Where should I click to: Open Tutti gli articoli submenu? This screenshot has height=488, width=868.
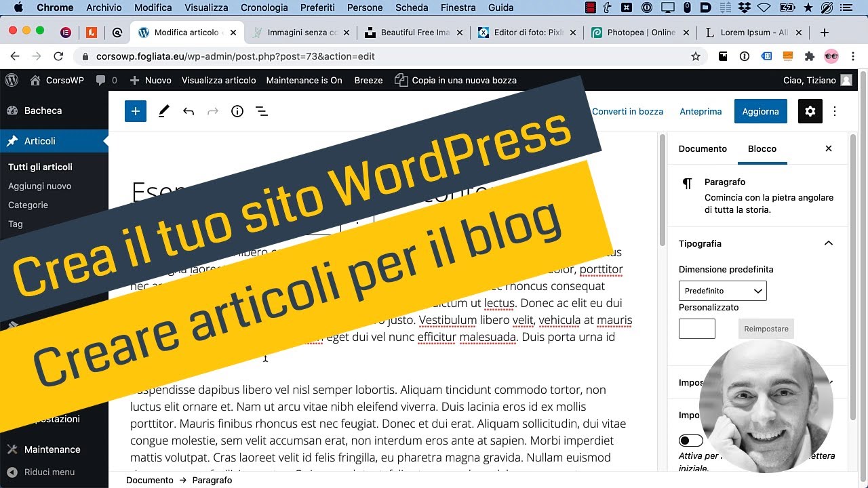(40, 167)
